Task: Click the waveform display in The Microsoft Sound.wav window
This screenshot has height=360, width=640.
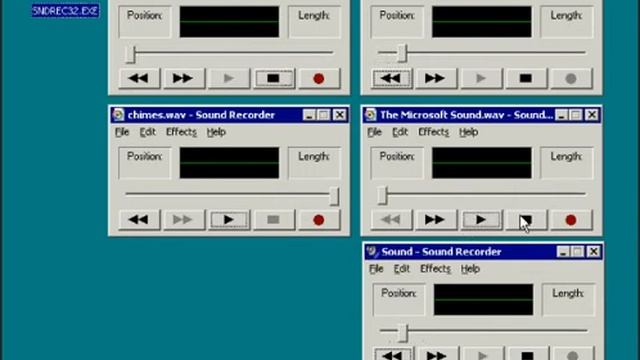Action: coord(482,163)
